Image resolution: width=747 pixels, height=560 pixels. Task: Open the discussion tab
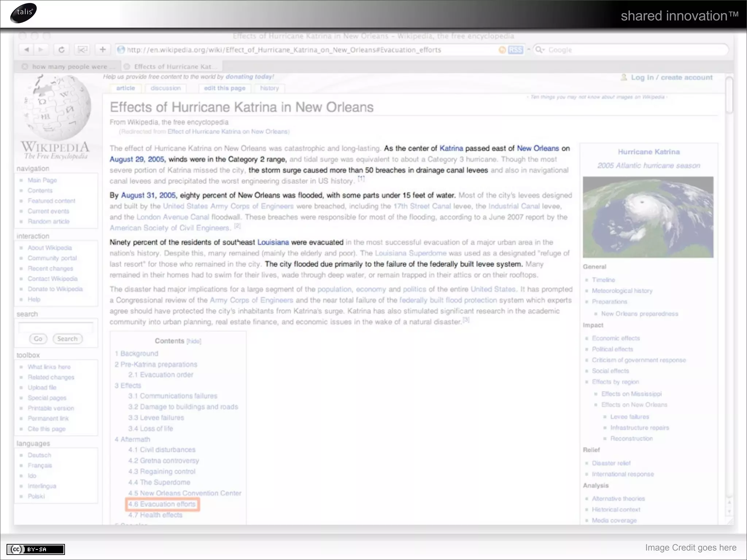(166, 88)
